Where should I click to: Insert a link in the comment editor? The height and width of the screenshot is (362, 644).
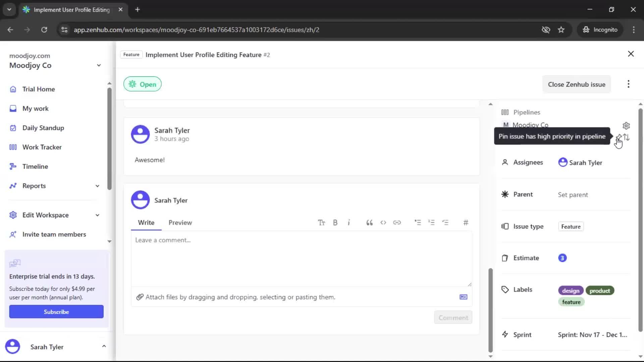pyautogui.click(x=397, y=222)
